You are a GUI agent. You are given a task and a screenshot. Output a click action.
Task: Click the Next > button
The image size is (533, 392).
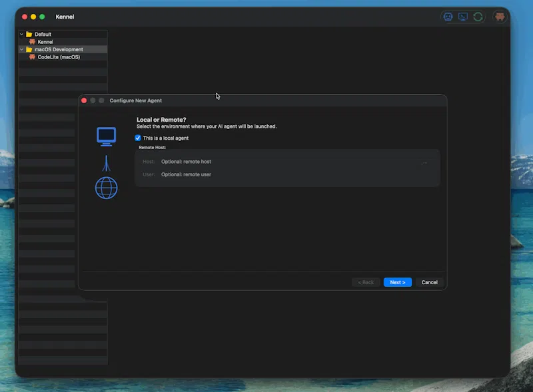tap(398, 282)
